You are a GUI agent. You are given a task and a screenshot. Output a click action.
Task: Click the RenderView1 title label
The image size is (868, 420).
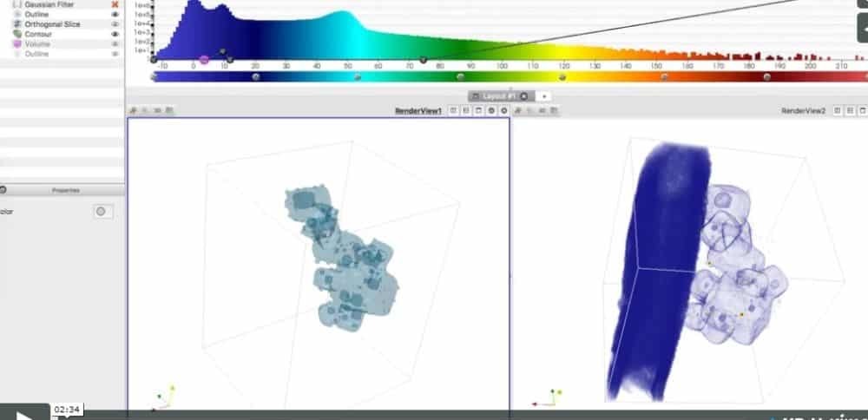tap(418, 111)
